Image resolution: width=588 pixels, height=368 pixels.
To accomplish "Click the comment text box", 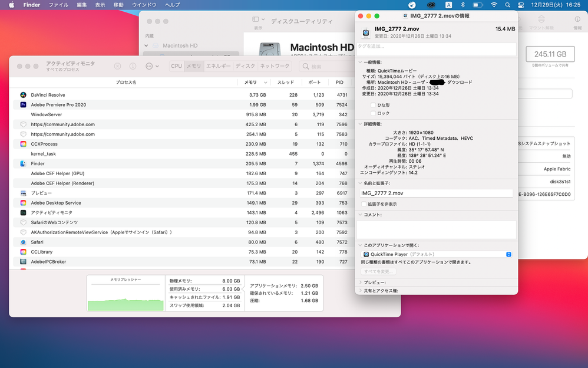I will coord(436,229).
